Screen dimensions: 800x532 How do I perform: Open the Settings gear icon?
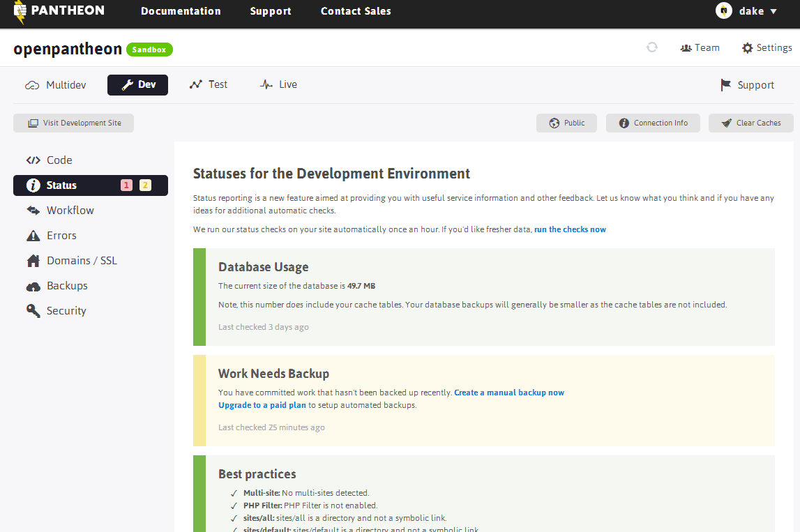click(748, 48)
